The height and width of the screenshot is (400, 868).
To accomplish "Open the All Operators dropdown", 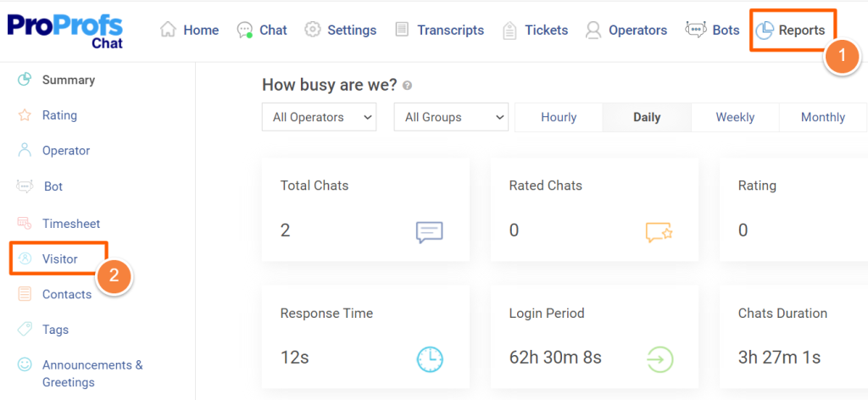I will (x=319, y=117).
